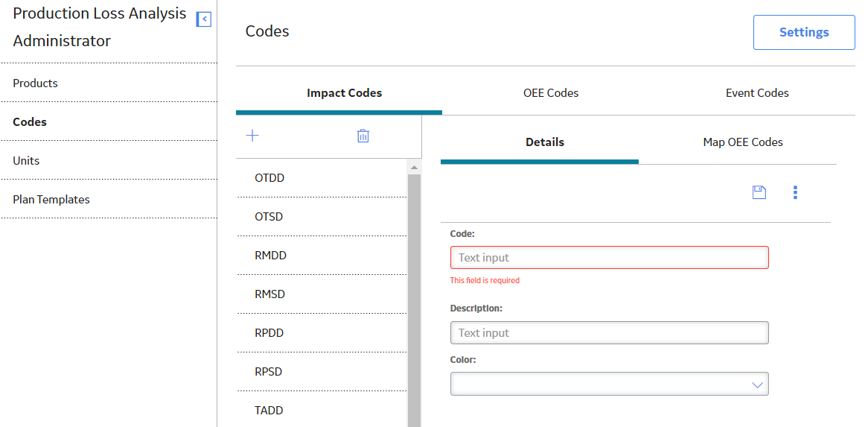Switch to the OEE Codes tab

click(x=551, y=93)
